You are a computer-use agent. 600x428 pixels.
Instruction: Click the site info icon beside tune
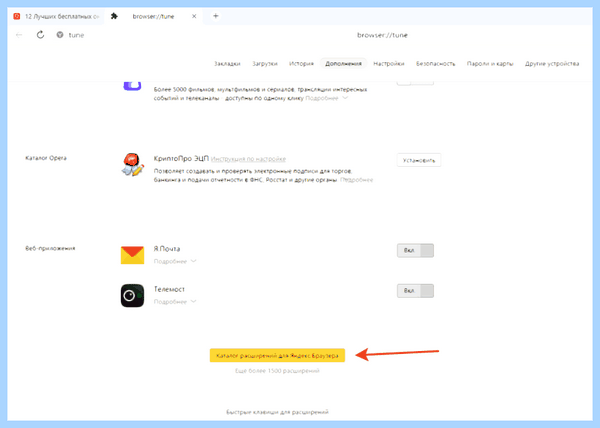(x=60, y=35)
